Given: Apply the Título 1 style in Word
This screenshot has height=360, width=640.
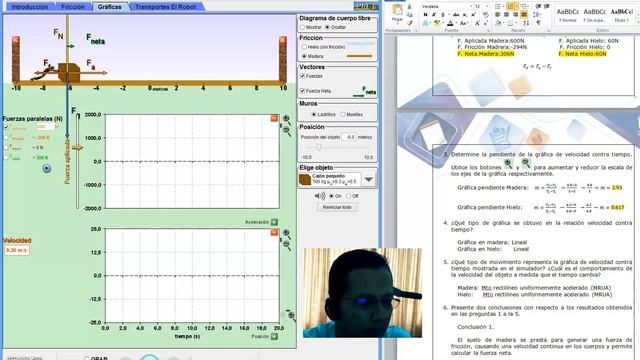Looking at the screenshot, I should [622, 15].
